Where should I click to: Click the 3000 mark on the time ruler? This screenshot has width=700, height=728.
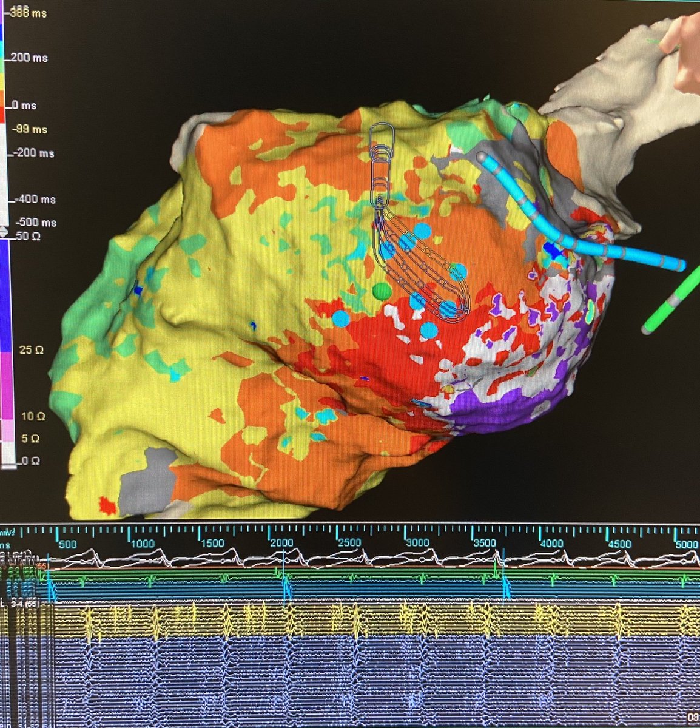(x=417, y=544)
